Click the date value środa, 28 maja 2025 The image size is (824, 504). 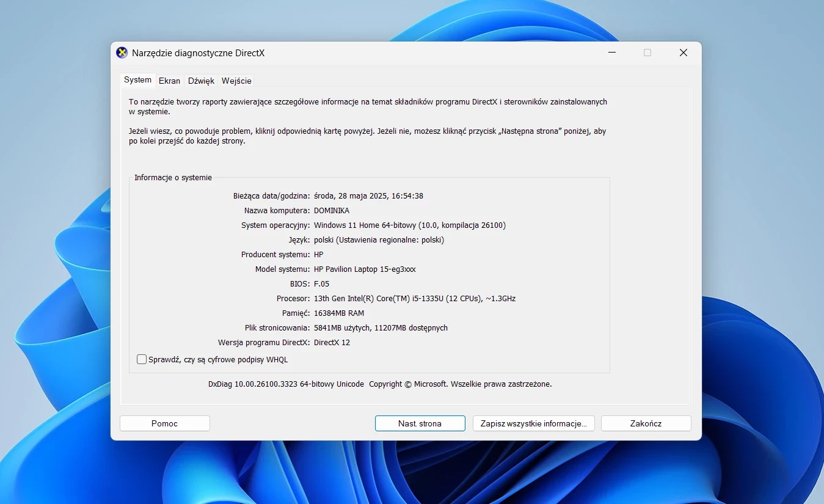(369, 196)
